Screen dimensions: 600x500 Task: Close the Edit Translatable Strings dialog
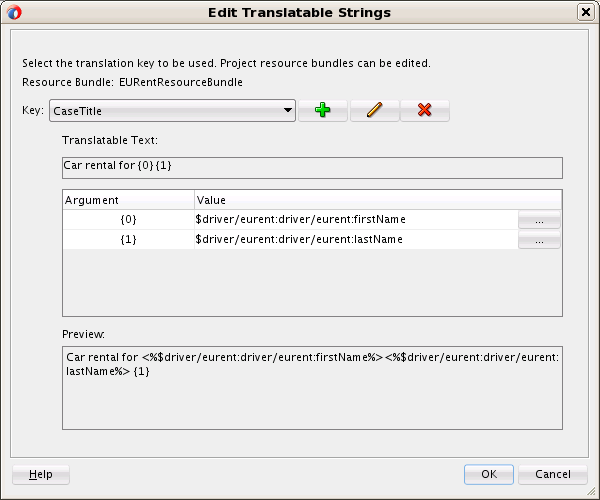click(585, 12)
